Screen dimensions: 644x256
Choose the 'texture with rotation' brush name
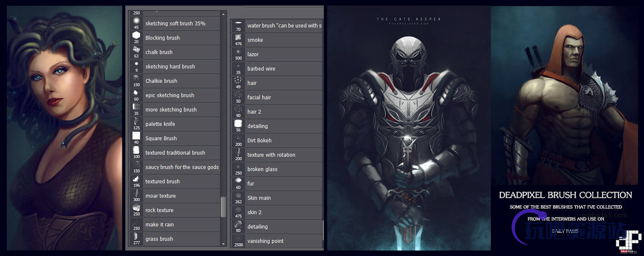tap(271, 155)
